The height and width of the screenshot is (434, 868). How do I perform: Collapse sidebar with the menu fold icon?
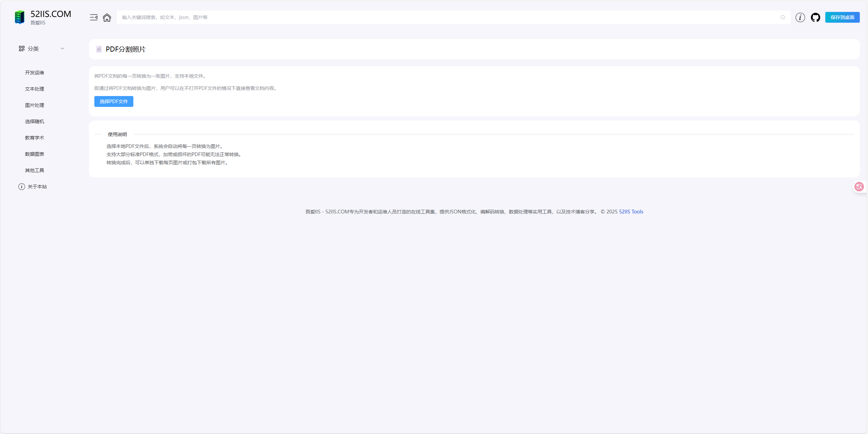click(94, 17)
